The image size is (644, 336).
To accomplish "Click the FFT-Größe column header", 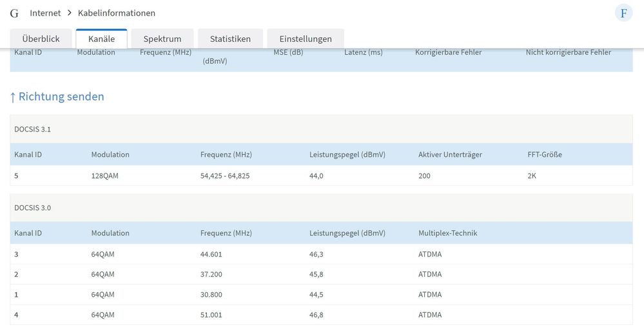I will [544, 154].
